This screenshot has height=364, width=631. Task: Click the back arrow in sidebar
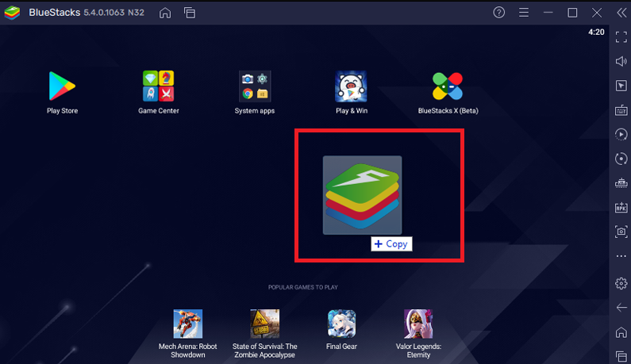tap(621, 308)
